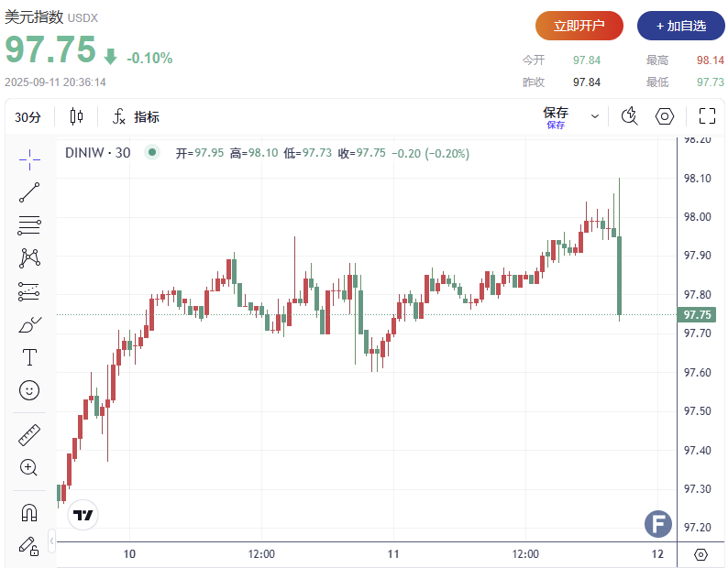The image size is (728, 568).
Task: Toggle lock all drawing tools
Action: pos(29,545)
